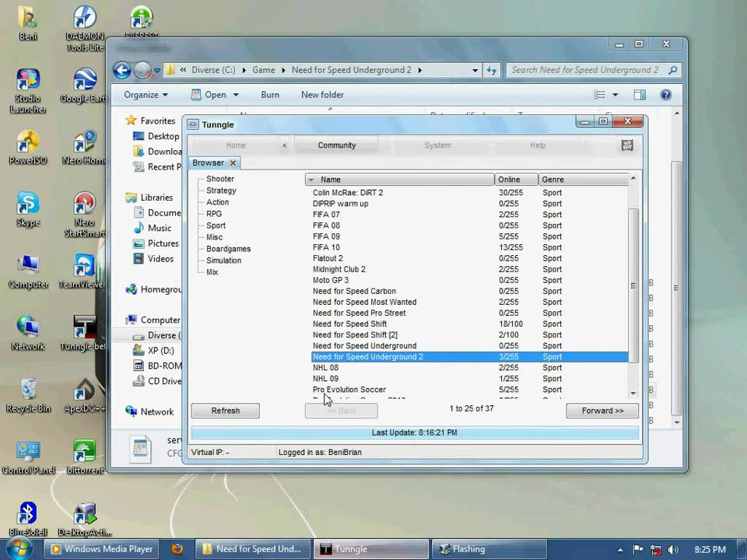This screenshot has height=560, width=747.
Task: Open the recent pages dropdown arrow
Action: tap(156, 71)
